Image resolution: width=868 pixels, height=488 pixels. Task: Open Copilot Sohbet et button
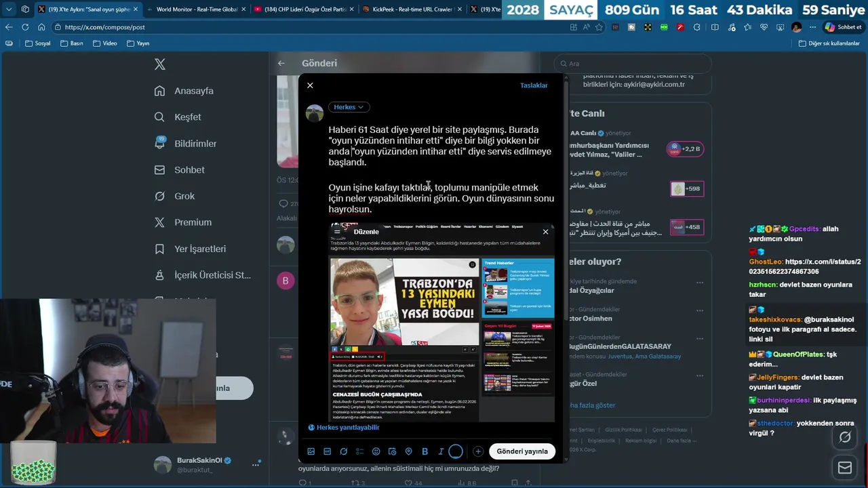843,27
